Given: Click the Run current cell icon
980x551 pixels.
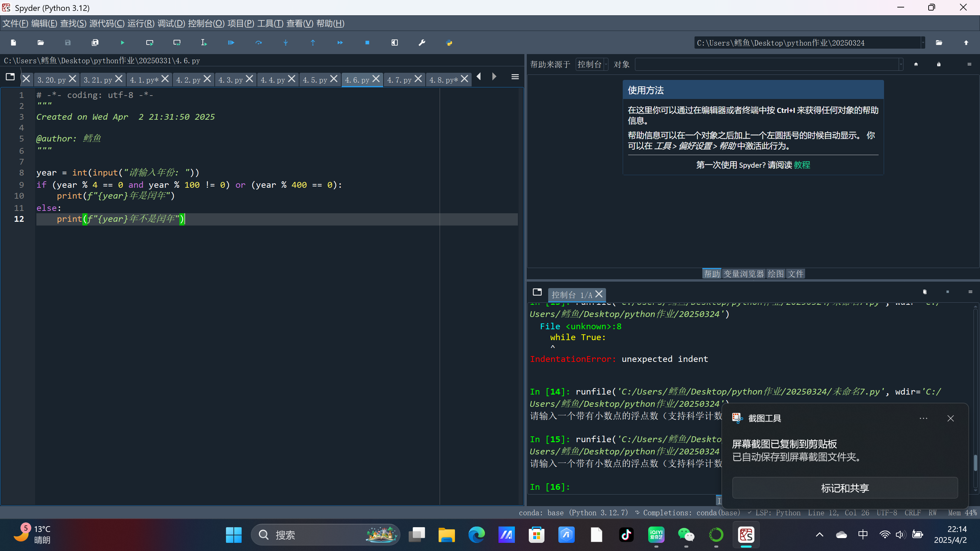Looking at the screenshot, I should 149,43.
